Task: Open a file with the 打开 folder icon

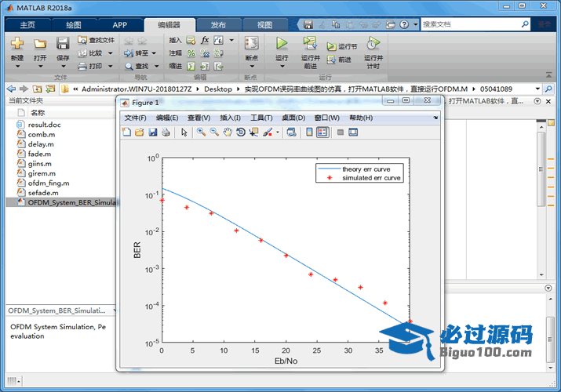Action: coord(40,44)
